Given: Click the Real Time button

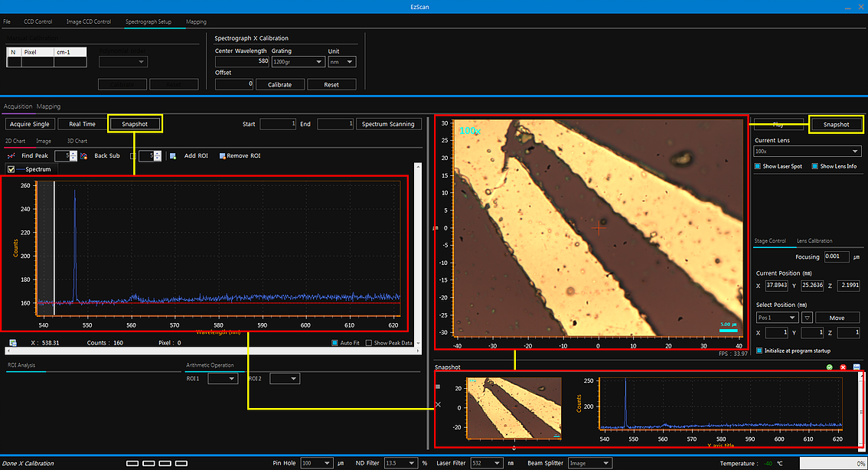Looking at the screenshot, I should coord(83,124).
